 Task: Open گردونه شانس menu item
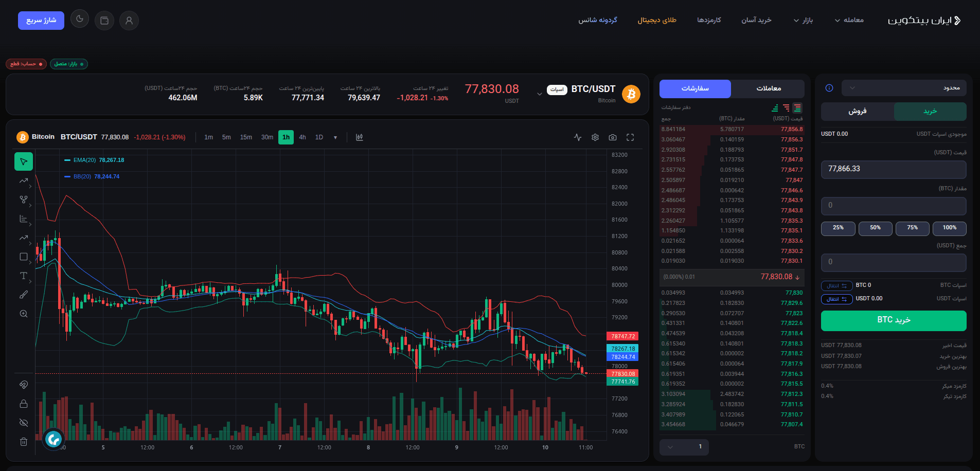tap(598, 20)
